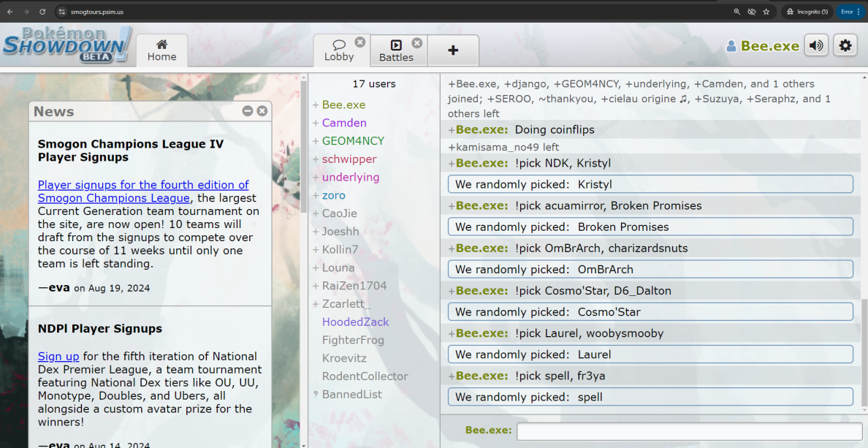Image resolution: width=868 pixels, height=448 pixels.
Task: Click the plus icon to join rooms
Action: tap(453, 50)
